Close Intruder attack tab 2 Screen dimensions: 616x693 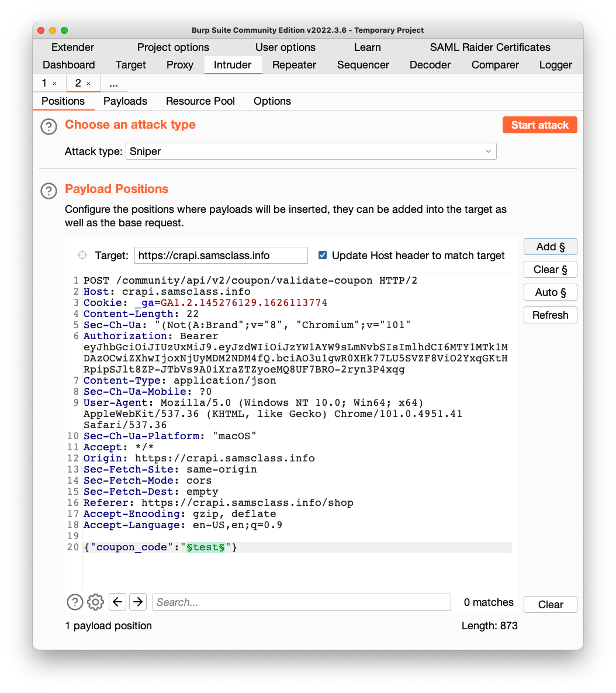(x=88, y=83)
